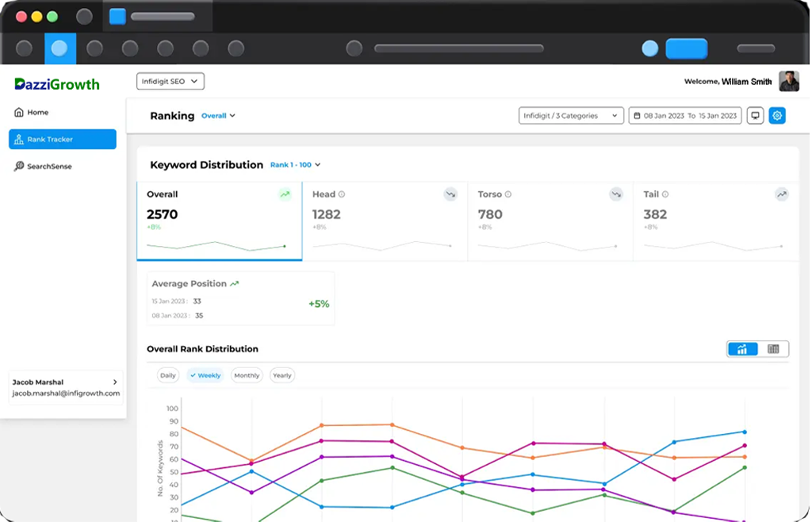The height and width of the screenshot is (522, 812).
Task: Open the Infidigit SEO project dropdown
Action: coord(170,81)
